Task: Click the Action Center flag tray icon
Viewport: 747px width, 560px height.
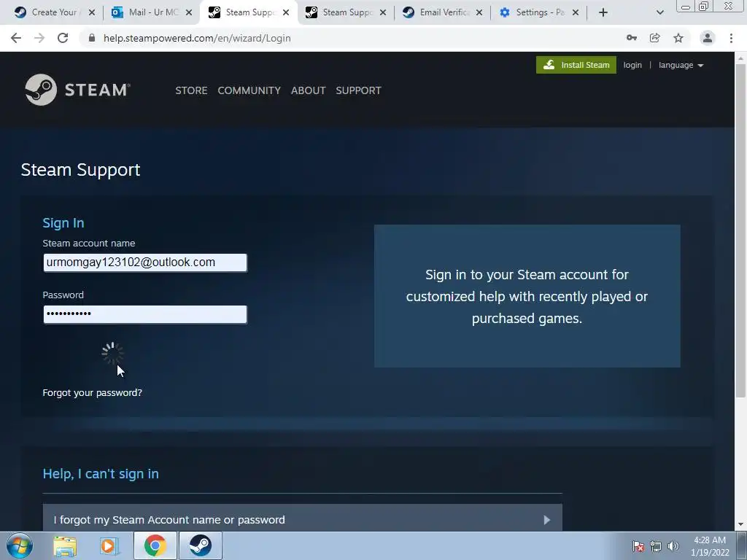Action: click(x=638, y=545)
